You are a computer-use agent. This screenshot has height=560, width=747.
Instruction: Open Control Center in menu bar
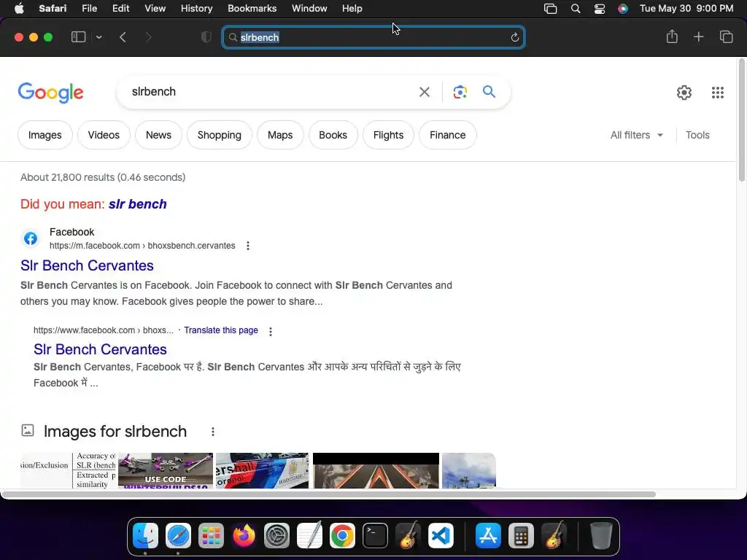click(600, 9)
